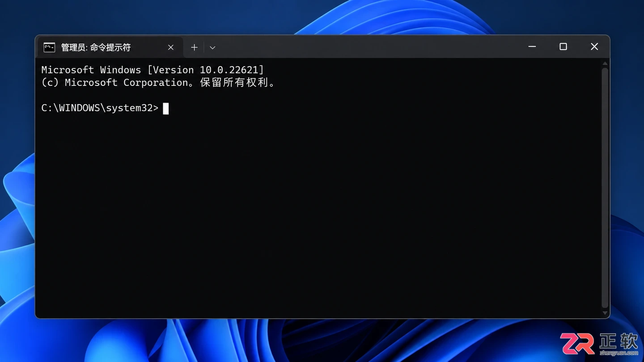Click the C:\WINDOWS\system32> prompt text
This screenshot has width=644, height=362.
click(x=100, y=108)
